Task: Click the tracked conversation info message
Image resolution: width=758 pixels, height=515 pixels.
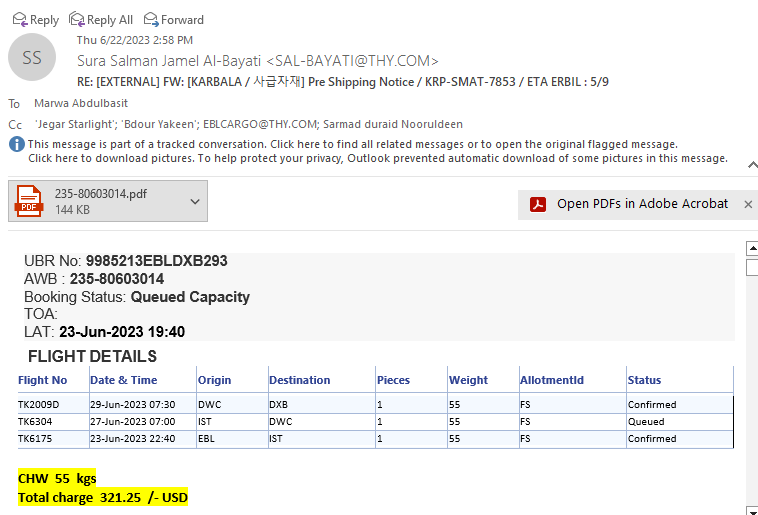Action: point(352,144)
